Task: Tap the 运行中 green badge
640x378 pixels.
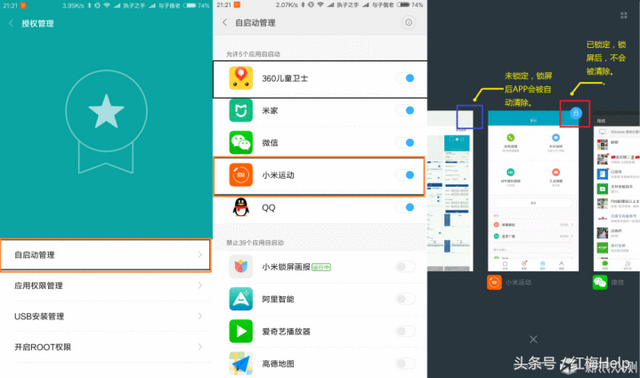Action: coord(321,267)
